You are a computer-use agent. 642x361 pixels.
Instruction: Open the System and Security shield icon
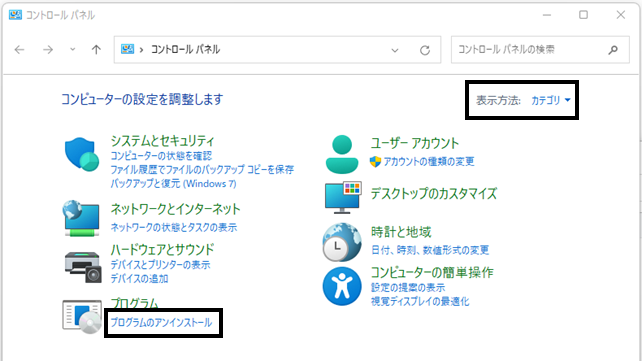82,155
